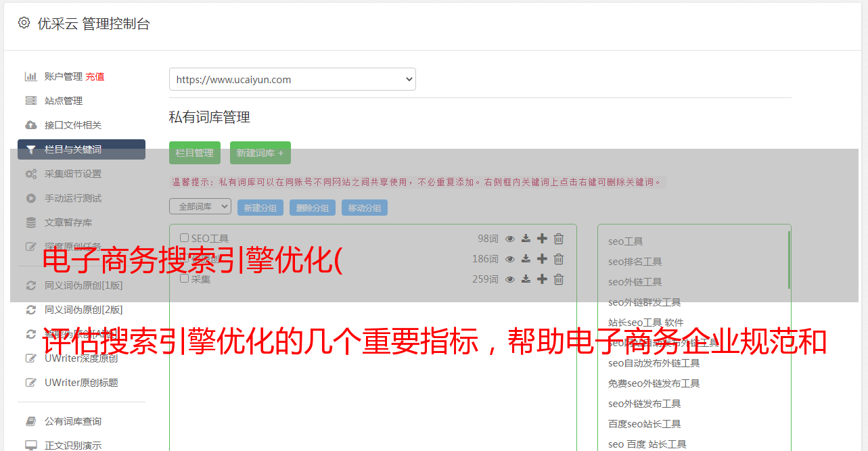The height and width of the screenshot is (451, 868).
Task: Open 采集细节设置 in the sidebar
Action: pos(73,174)
